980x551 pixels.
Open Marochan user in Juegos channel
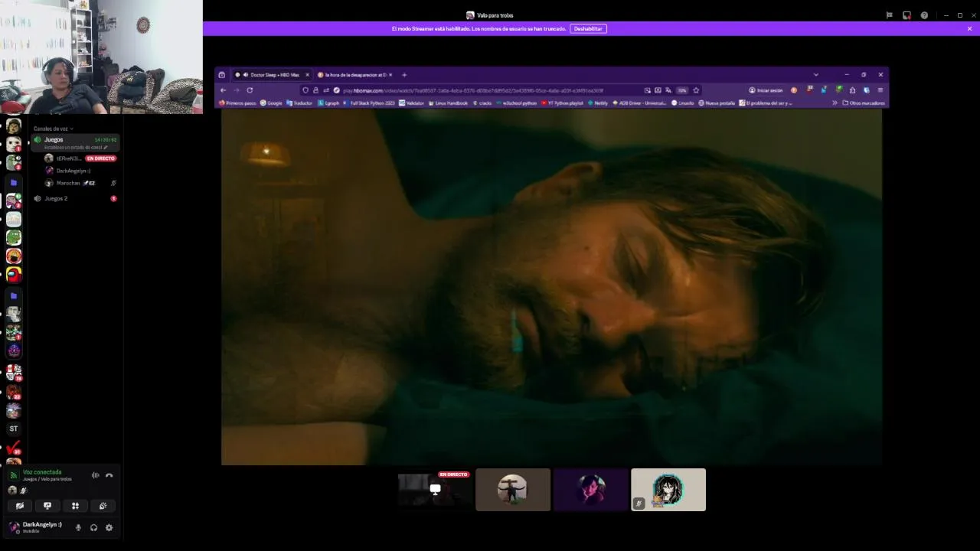coord(68,183)
